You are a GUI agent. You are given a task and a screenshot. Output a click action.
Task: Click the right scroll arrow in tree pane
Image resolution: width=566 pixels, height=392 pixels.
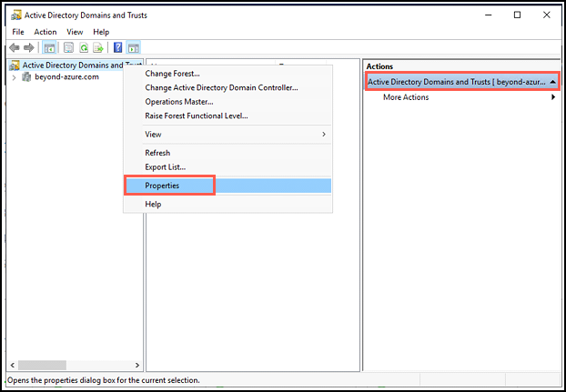(137, 365)
